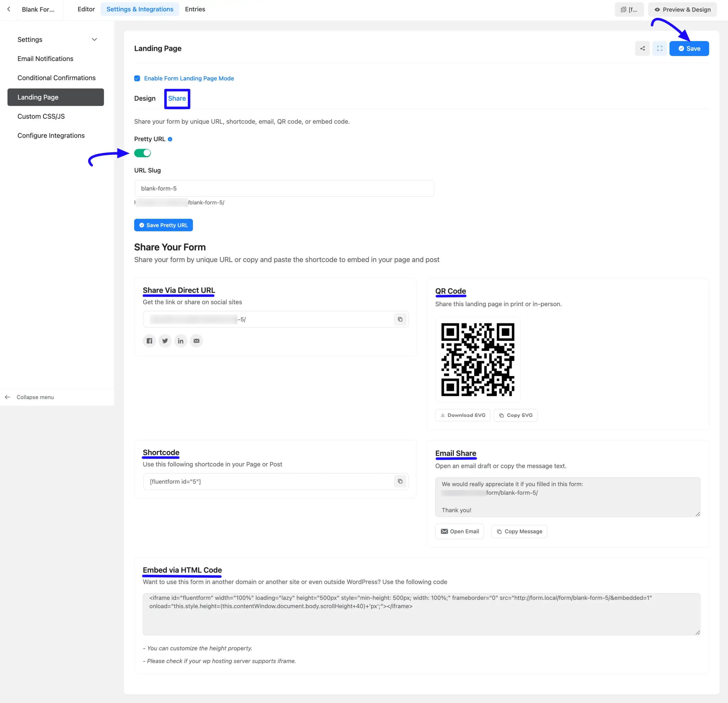This screenshot has height=703, width=728.
Task: Download the QR code SVG
Action: point(463,415)
